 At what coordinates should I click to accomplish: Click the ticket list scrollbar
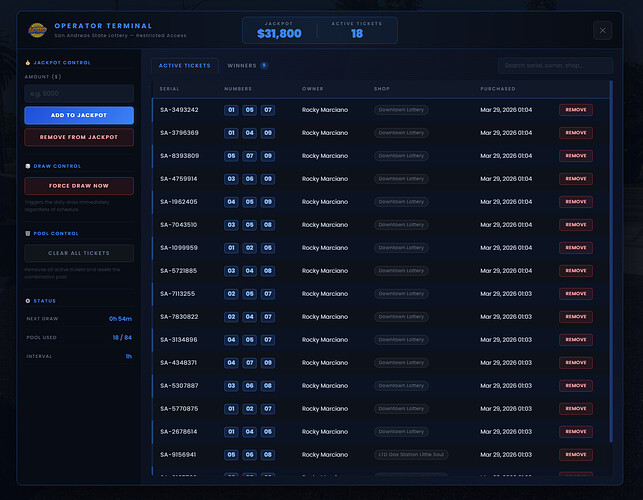pos(611,262)
